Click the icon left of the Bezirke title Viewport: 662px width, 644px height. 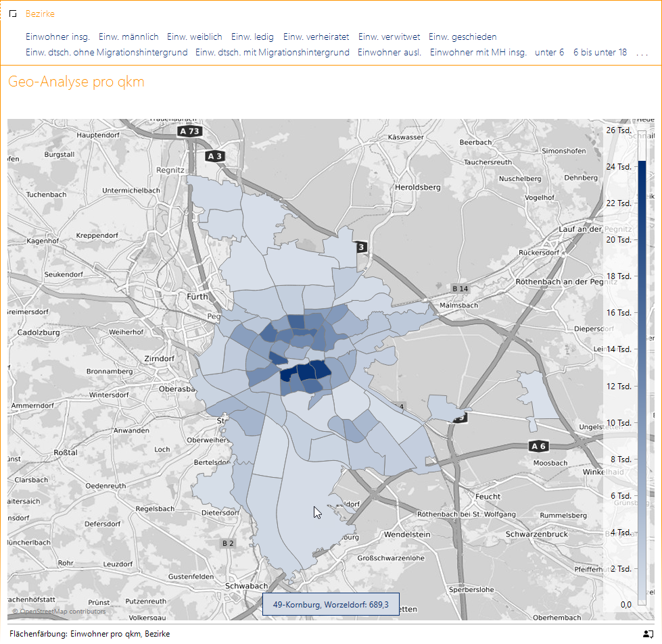pos(12,14)
